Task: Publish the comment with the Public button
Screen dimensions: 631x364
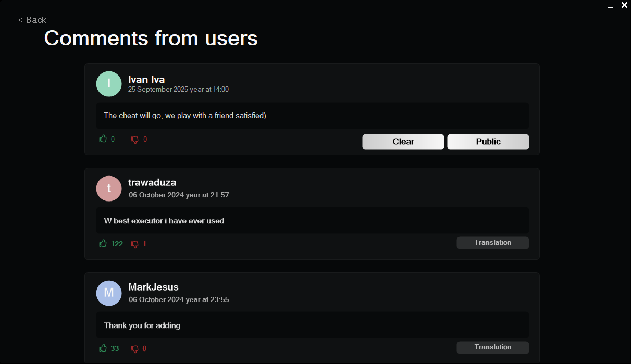Action: [488, 142]
